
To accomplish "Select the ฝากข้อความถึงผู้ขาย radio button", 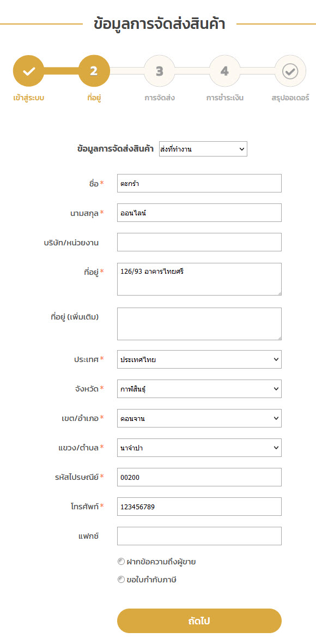I will [120, 562].
